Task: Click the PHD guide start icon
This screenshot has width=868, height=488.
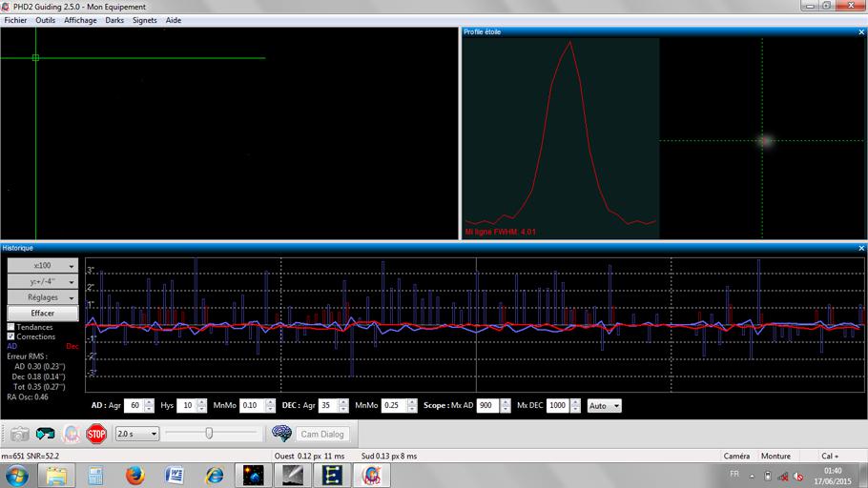Action: point(71,435)
